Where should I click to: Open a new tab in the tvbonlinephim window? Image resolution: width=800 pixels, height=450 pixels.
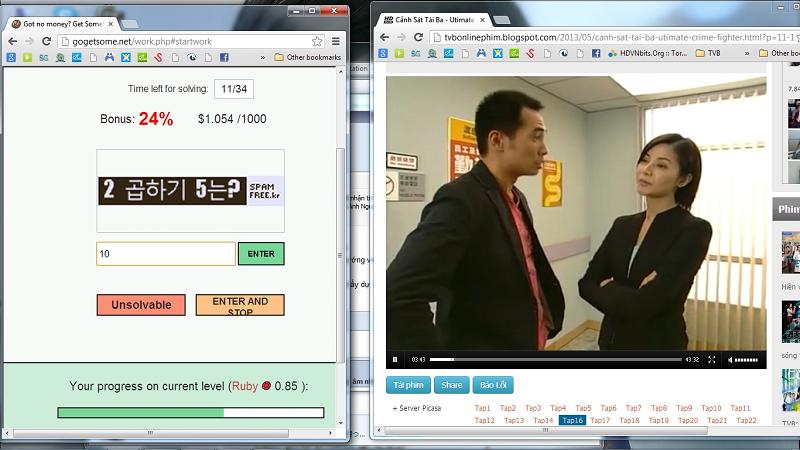click(x=502, y=20)
